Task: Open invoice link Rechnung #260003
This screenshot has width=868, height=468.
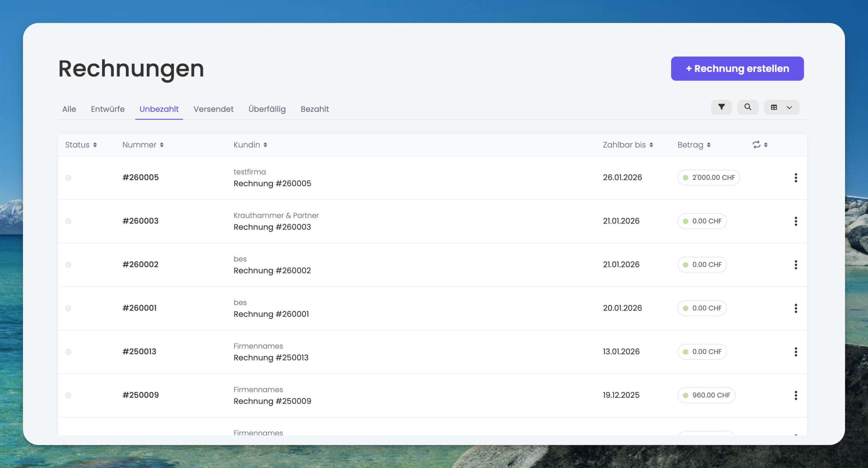Action: click(272, 227)
